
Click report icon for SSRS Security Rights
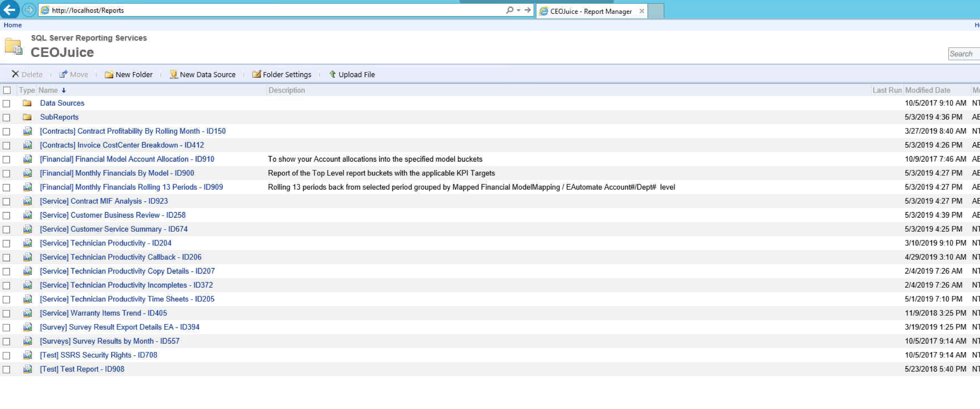pos(28,355)
